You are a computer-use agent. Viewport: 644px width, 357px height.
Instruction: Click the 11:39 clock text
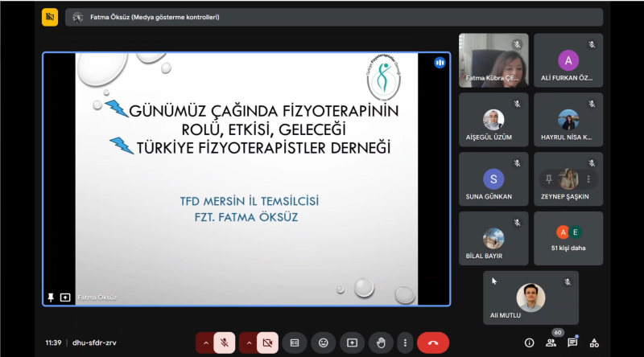(x=53, y=343)
